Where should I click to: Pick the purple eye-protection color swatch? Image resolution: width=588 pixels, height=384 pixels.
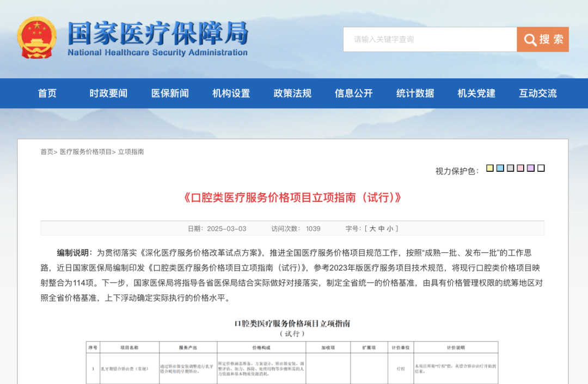(x=531, y=168)
